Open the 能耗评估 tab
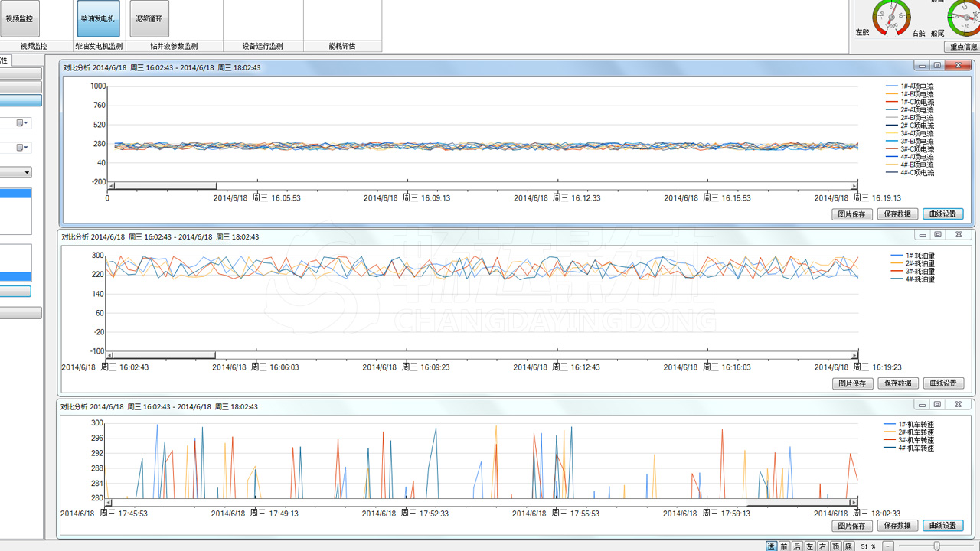Image resolution: width=980 pixels, height=551 pixels. [342, 46]
